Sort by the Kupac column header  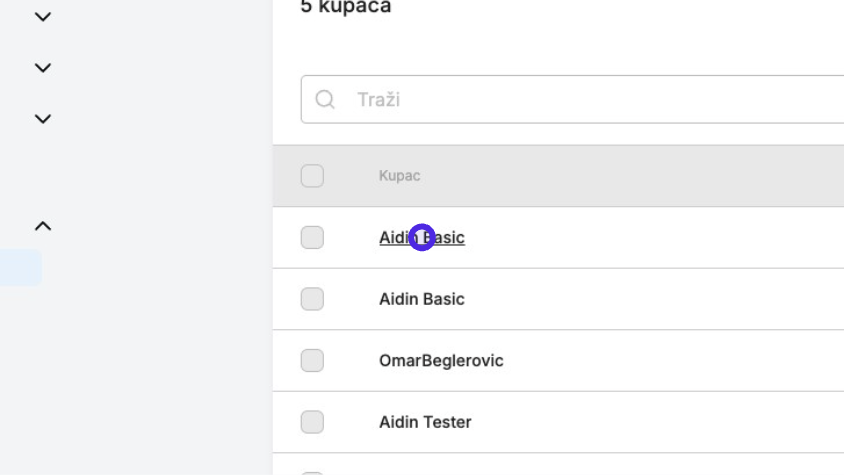(399, 176)
